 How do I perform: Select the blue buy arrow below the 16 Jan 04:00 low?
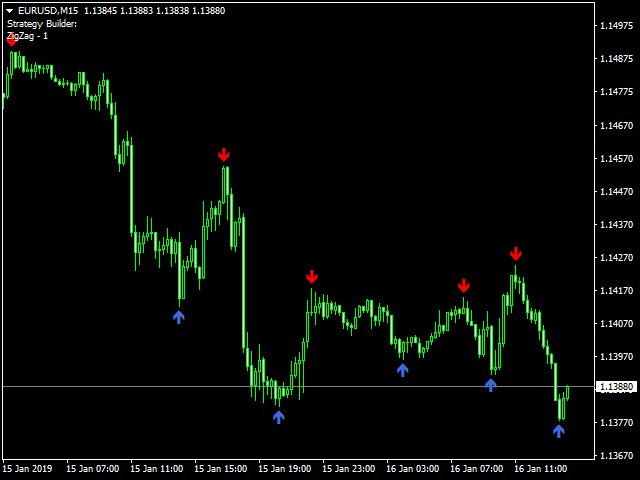(403, 370)
